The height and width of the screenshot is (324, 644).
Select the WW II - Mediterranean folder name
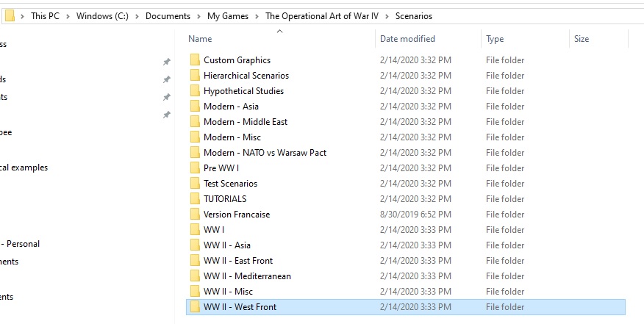[x=247, y=276]
